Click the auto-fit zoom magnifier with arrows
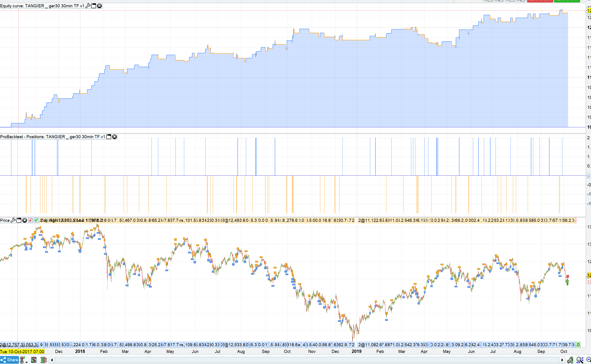The width and height of the screenshot is (591, 364). pos(580,360)
